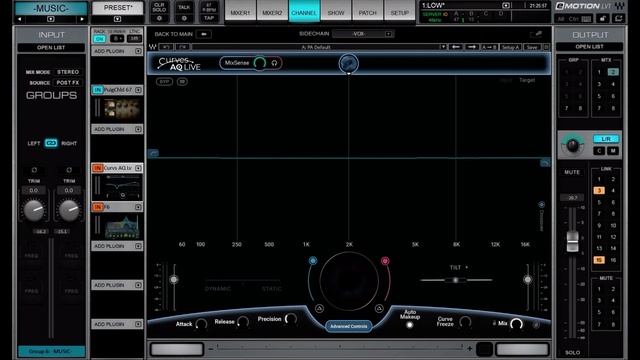Click the MixSense learn ring
640x360 pixels.
click(260, 63)
